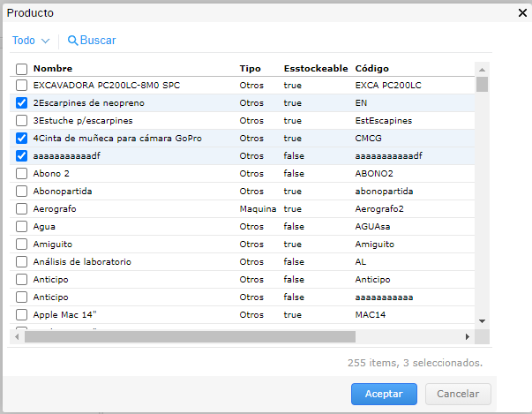Image resolution: width=532 pixels, height=414 pixels.
Task: Sort by the Nombre column header
Action: [53, 69]
